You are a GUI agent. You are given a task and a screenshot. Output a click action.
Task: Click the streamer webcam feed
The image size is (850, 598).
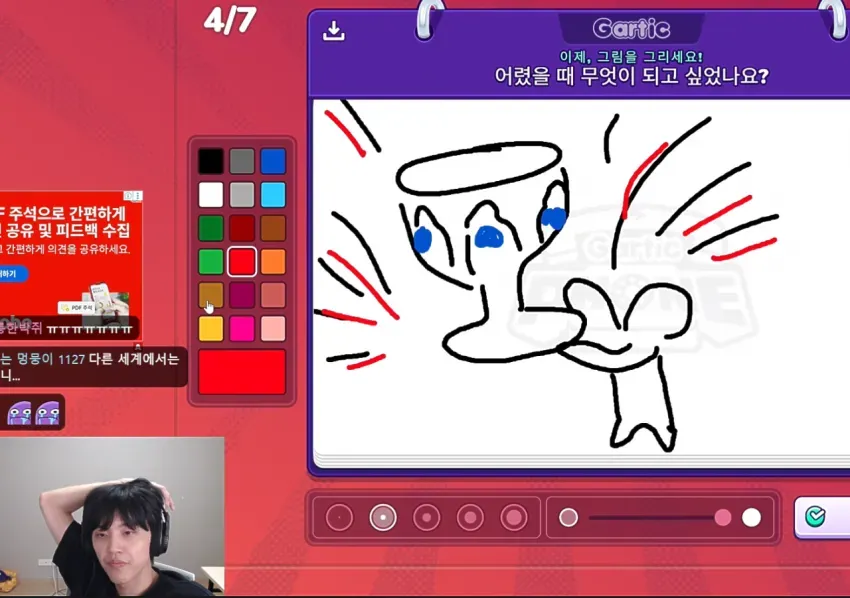[x=112, y=517]
